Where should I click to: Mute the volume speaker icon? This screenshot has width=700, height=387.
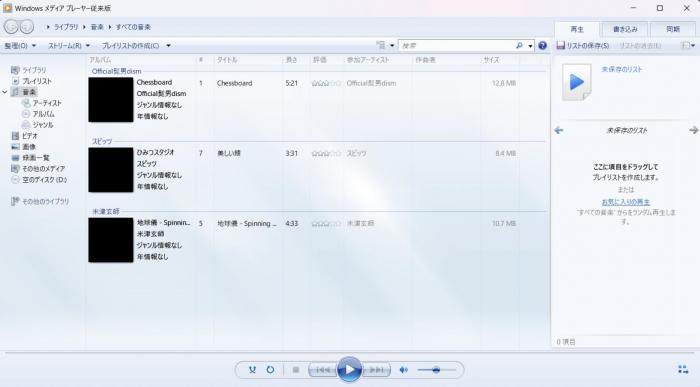click(x=404, y=370)
